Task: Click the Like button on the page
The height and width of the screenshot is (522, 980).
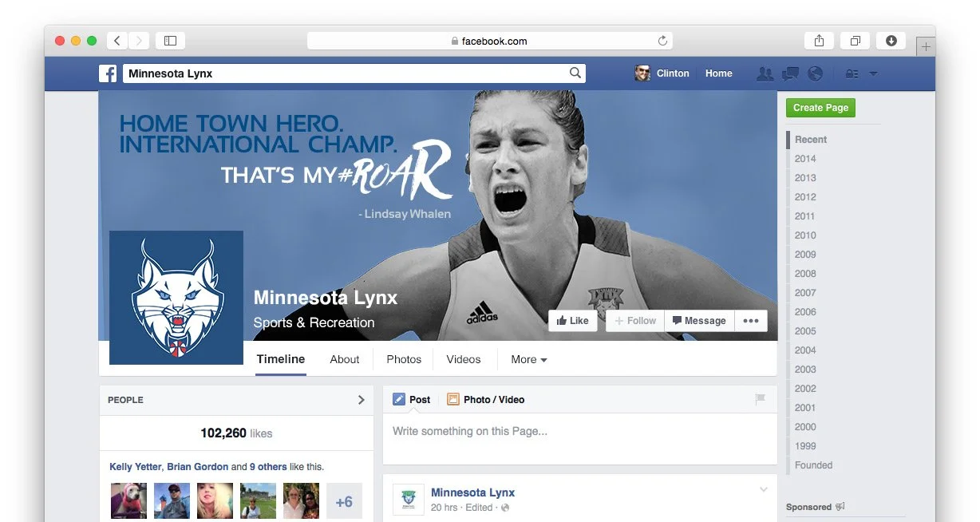Action: coord(573,321)
